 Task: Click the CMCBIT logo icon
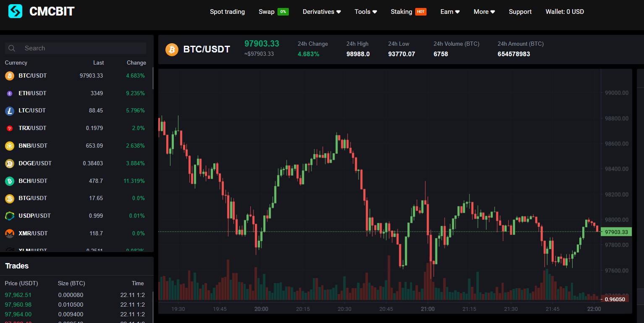16,11
